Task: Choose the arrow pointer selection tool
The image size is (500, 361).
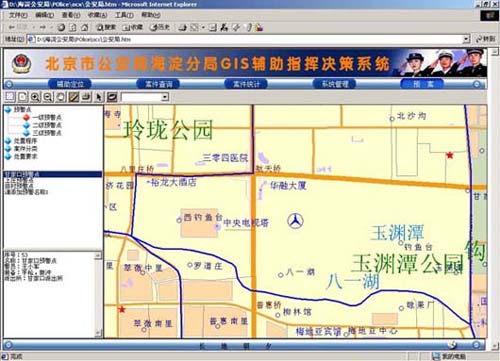Action: click(x=99, y=97)
